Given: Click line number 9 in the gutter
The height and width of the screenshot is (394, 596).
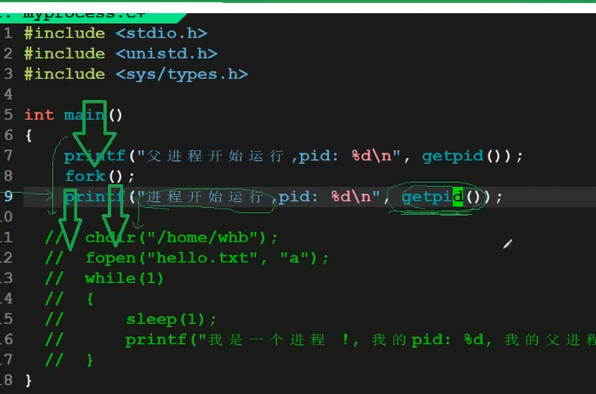Looking at the screenshot, I should 8,196.
